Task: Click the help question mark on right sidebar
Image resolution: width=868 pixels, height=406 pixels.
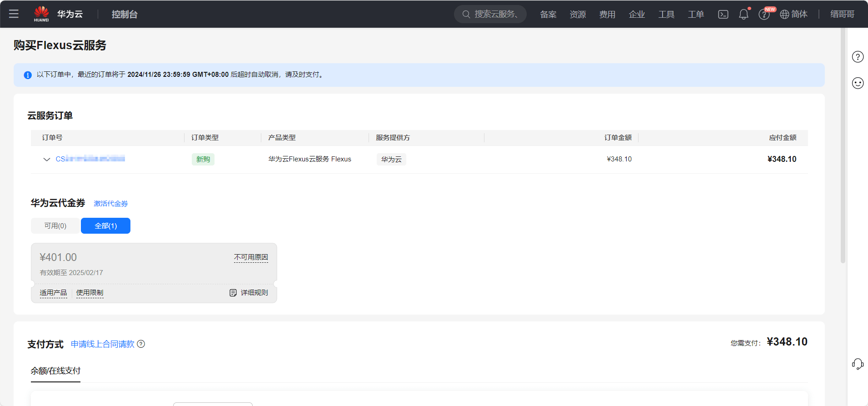Action: (x=858, y=57)
